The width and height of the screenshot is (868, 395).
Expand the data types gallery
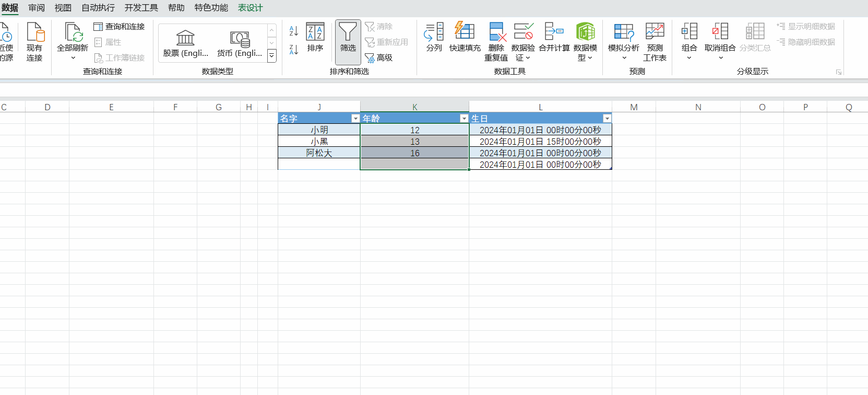click(x=272, y=55)
